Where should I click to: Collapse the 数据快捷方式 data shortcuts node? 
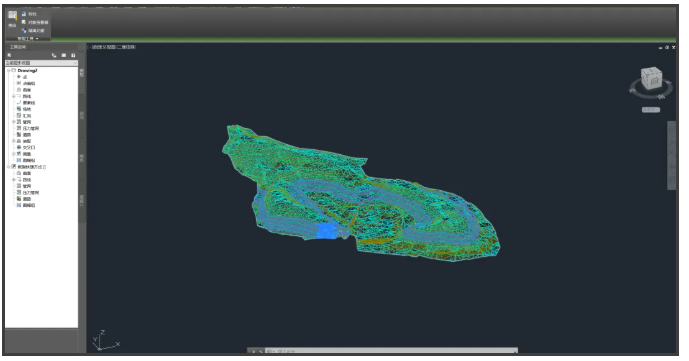[x=8, y=167]
